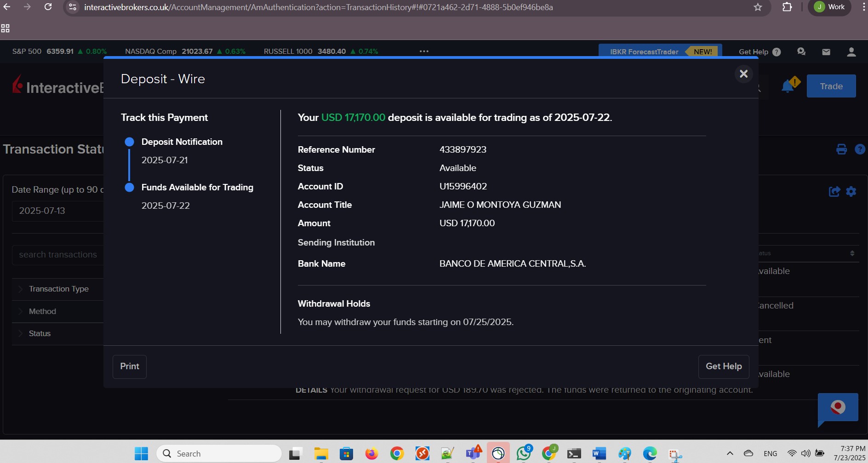Open the settings gear icon
The width and height of the screenshot is (868, 463).
[x=851, y=191]
